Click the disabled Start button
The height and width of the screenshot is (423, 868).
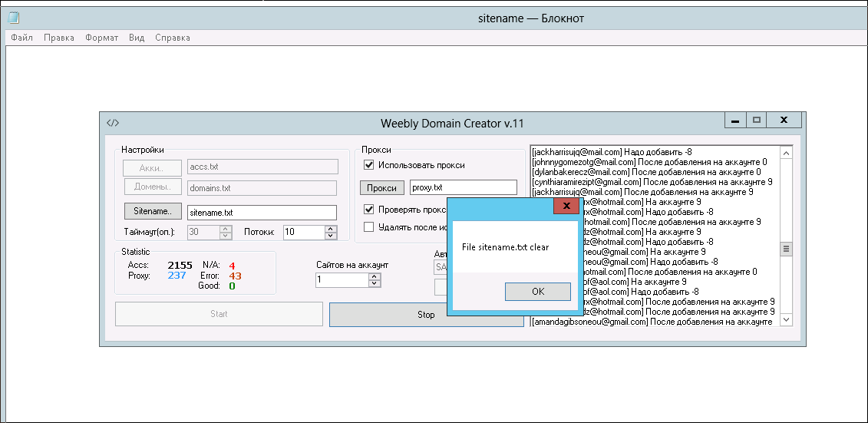(219, 314)
